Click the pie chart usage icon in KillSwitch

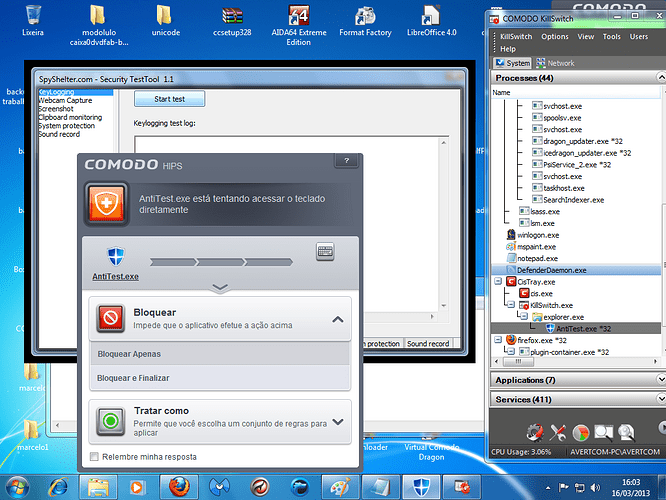point(581,432)
